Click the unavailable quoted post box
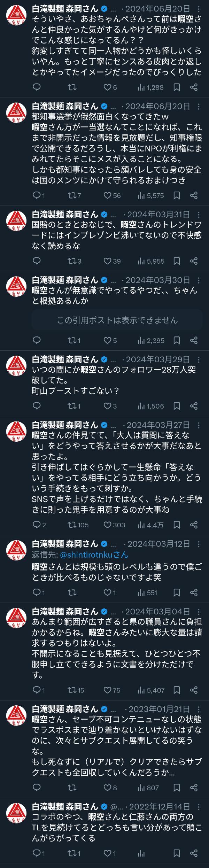 tap(117, 320)
